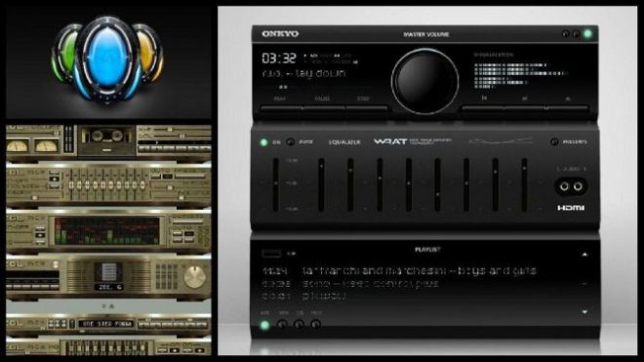This screenshot has height=362, width=644.
Task: Click the last equalizer band slider
Action: click(524, 184)
